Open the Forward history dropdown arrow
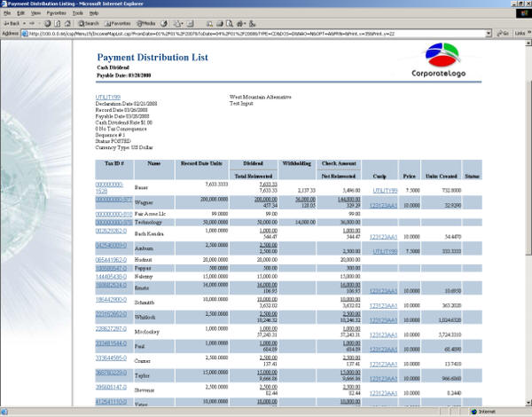Viewport: 532px width, 417px height. pyautogui.click(x=39, y=23)
